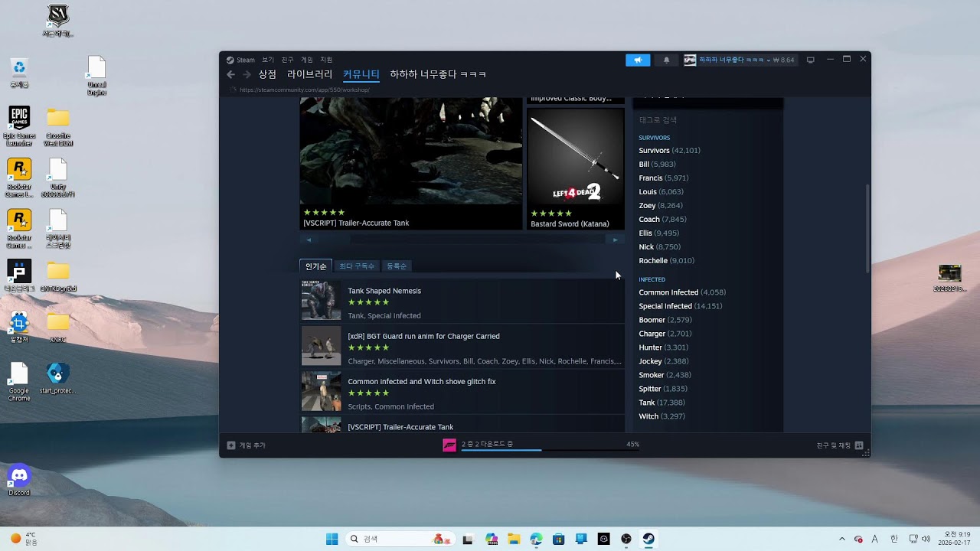This screenshot has height=551, width=980.
Task: Show hidden system tray icons chevron
Action: pos(842,539)
